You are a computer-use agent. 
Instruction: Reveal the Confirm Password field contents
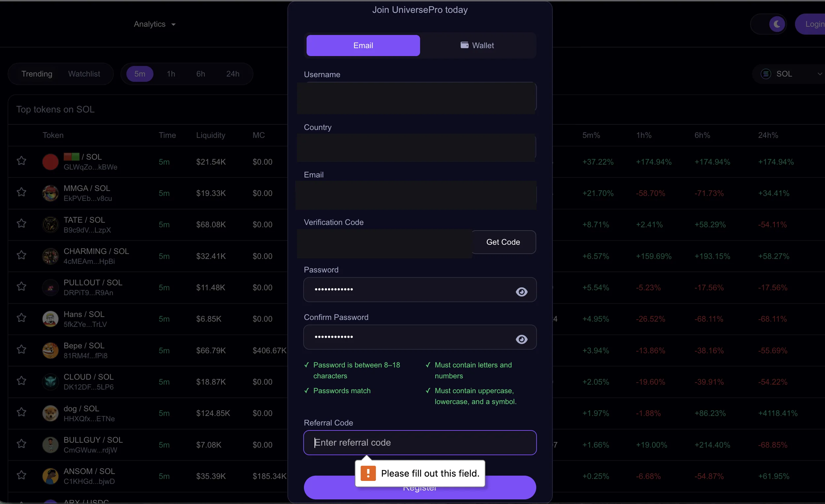coord(521,339)
